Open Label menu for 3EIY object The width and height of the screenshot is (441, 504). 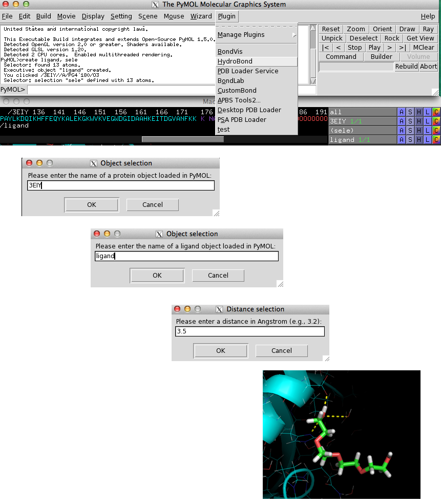click(x=427, y=121)
